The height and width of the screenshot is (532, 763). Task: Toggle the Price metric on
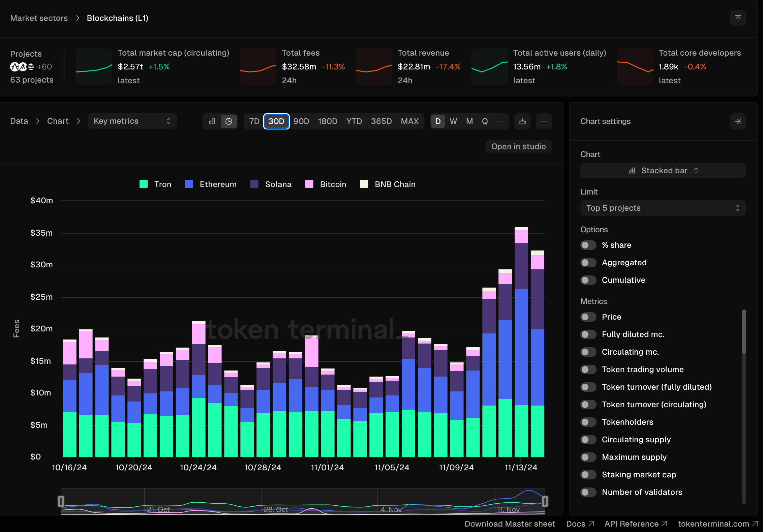click(x=588, y=317)
